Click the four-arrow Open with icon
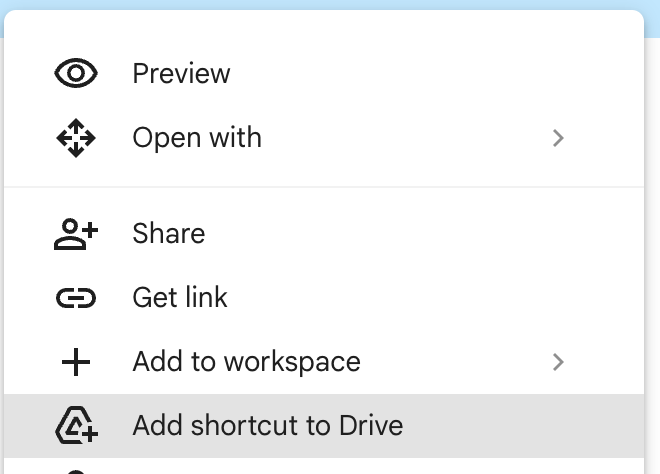Image resolution: width=660 pixels, height=474 pixels. pos(76,138)
